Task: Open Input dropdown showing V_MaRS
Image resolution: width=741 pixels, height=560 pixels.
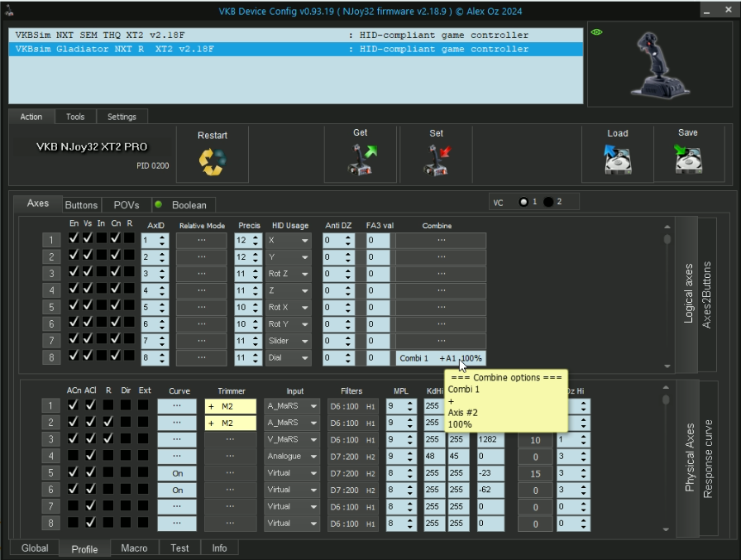Action: 292,439
